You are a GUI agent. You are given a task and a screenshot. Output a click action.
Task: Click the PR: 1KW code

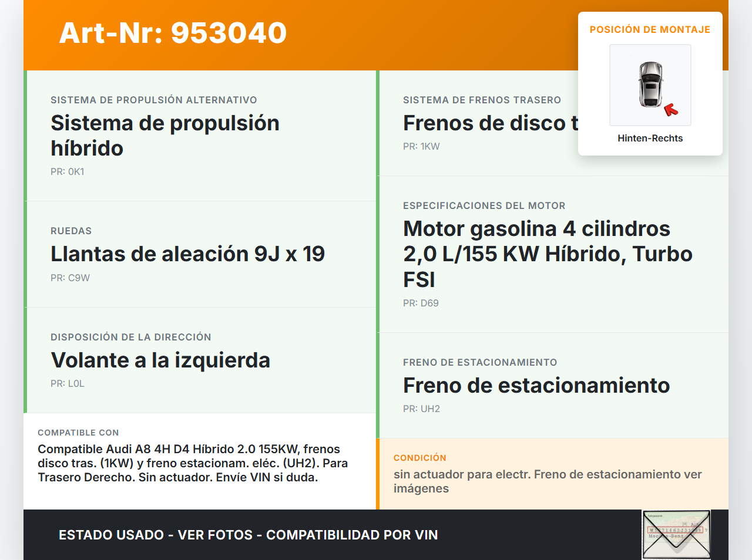coord(421,146)
